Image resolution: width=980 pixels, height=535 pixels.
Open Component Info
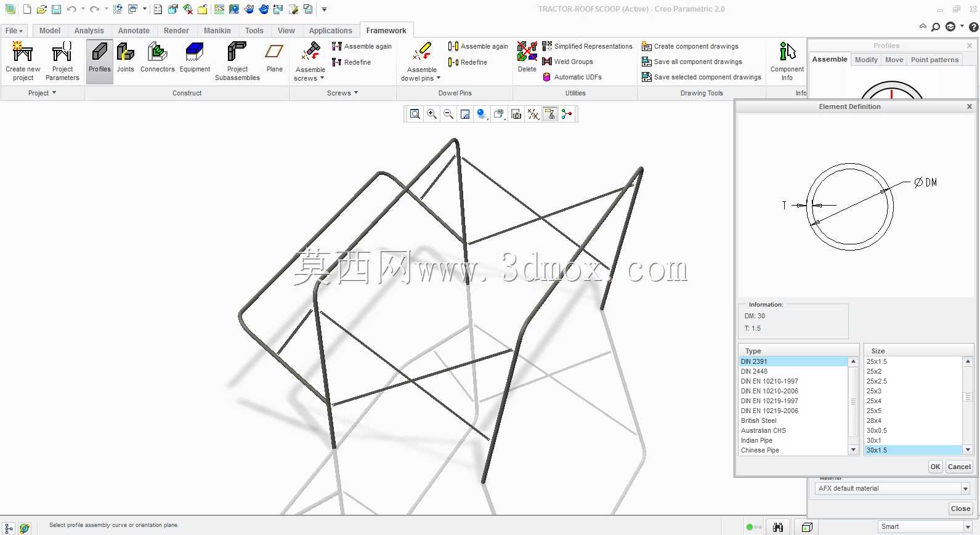pos(787,61)
